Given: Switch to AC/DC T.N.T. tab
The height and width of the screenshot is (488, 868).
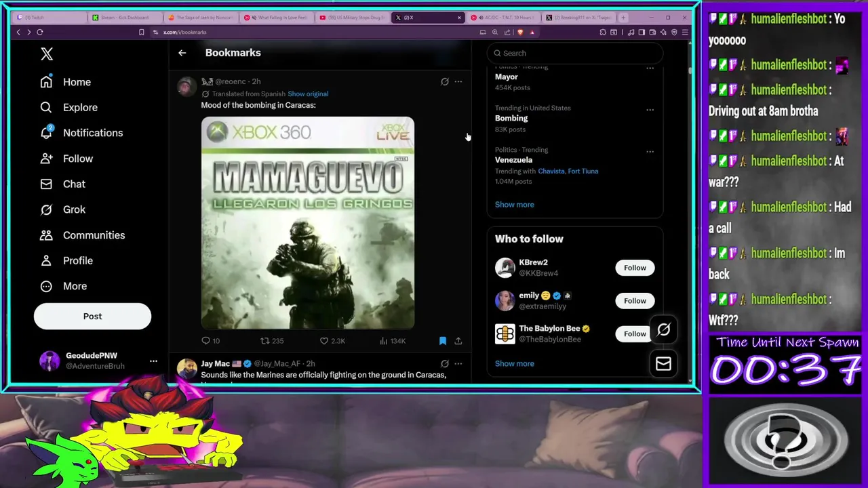Looking at the screenshot, I should click(505, 18).
